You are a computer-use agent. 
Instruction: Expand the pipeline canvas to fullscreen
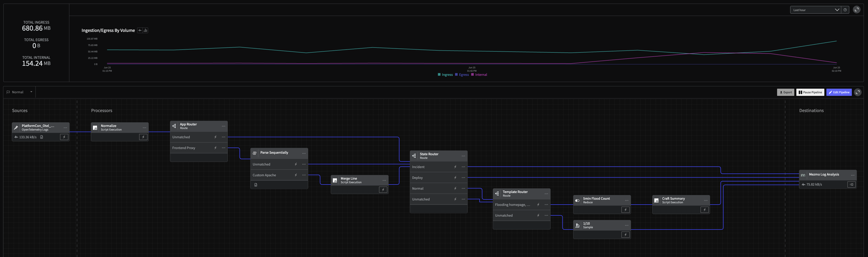[x=857, y=92]
